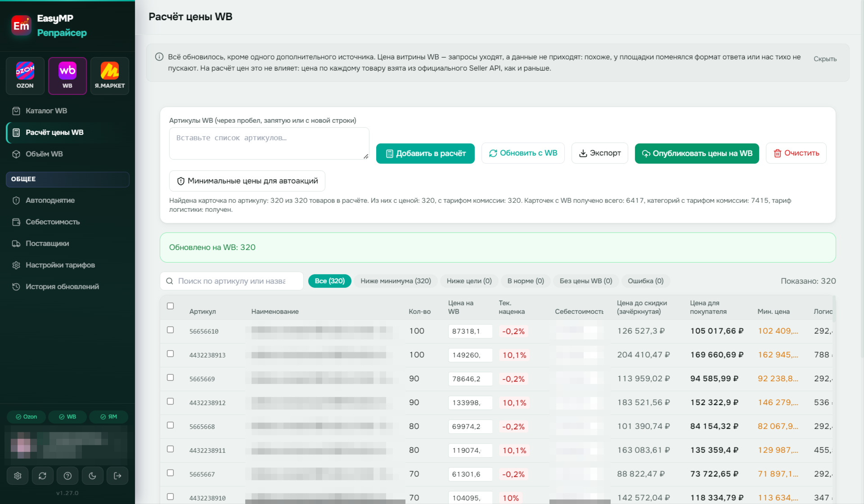
Task: Click Опубликовать цены на WB
Action: tap(697, 153)
